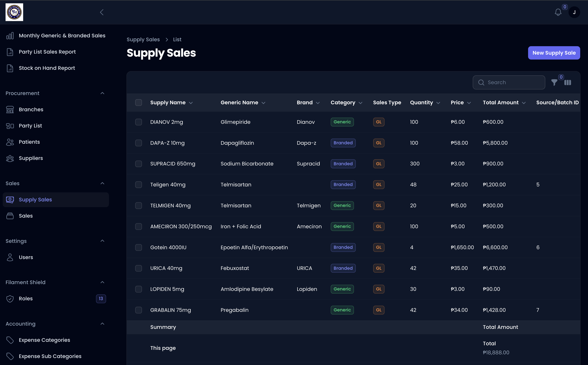Click the Monthly Generic & Branded Sales chart icon

(x=10, y=35)
